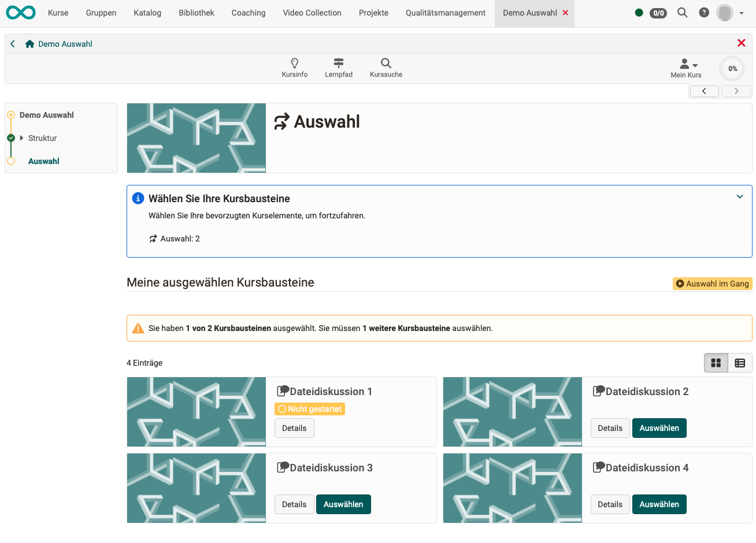The height and width of the screenshot is (543, 756).
Task: Click the back arrow in breadcrumb
Action: pos(13,44)
